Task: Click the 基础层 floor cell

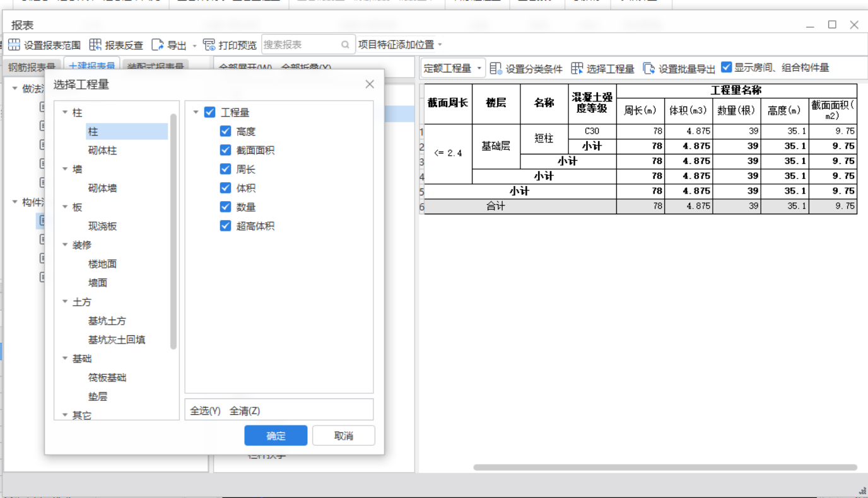Action: (x=496, y=146)
